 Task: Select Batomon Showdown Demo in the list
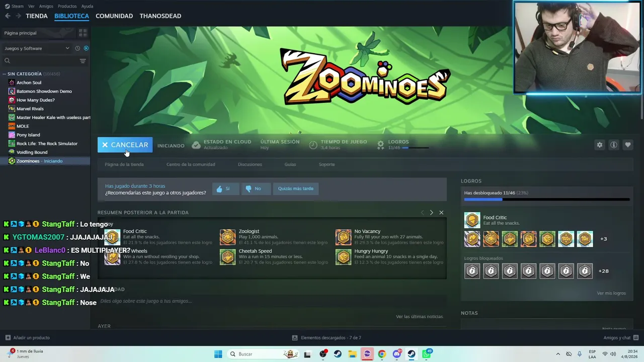[x=45, y=91]
